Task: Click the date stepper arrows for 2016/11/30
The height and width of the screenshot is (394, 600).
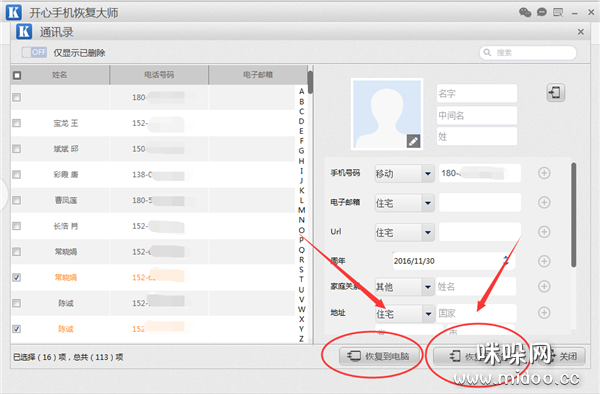Action: pos(506,261)
